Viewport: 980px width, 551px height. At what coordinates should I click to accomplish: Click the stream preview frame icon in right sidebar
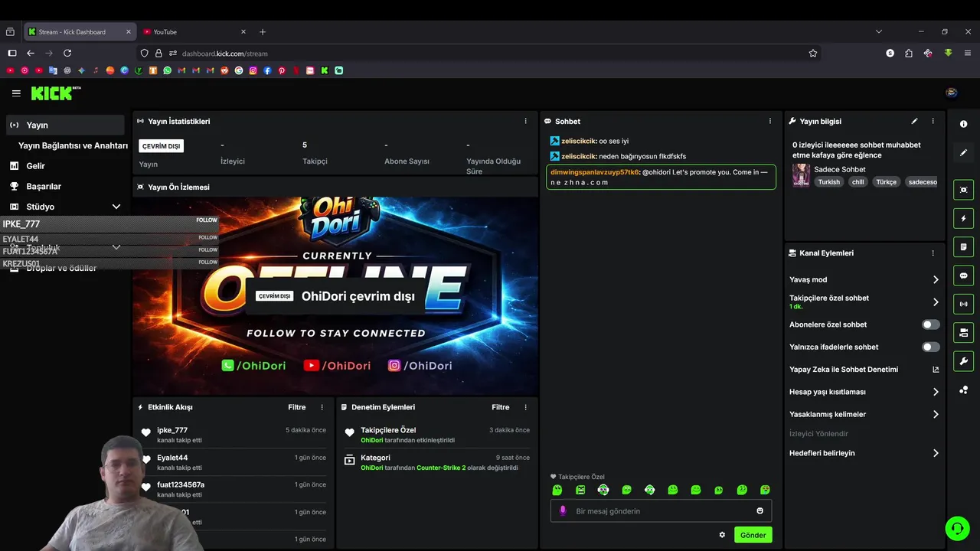pos(963,190)
